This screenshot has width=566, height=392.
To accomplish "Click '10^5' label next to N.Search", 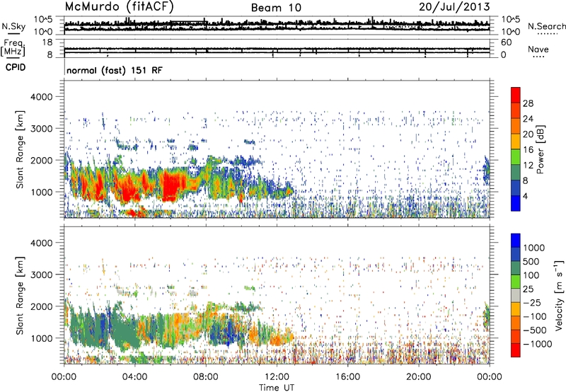I will (x=510, y=19).
